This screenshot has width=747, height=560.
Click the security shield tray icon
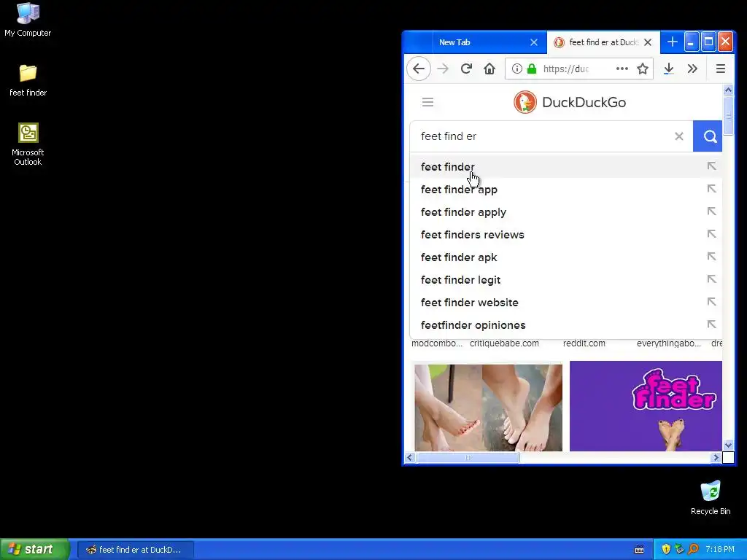(665, 549)
